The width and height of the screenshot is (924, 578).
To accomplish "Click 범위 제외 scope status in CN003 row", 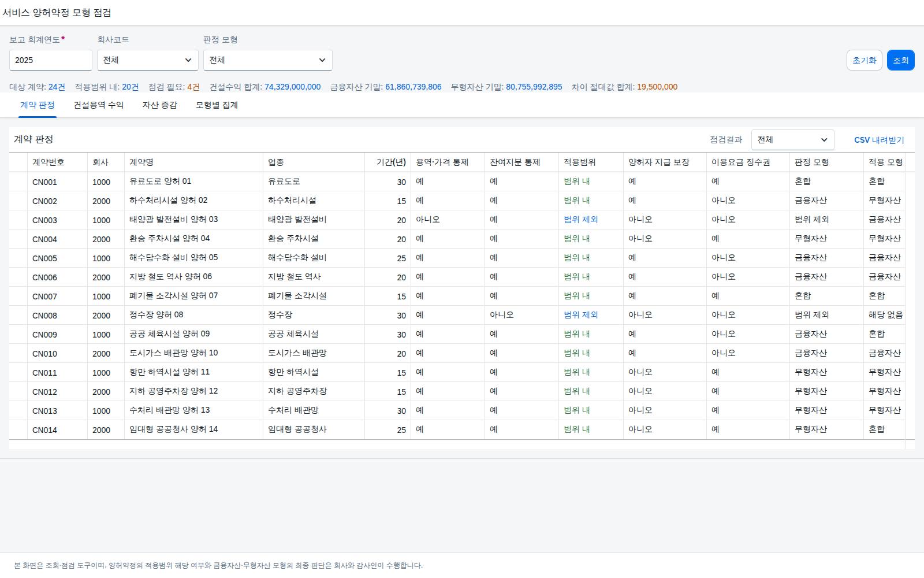I will coord(580,220).
